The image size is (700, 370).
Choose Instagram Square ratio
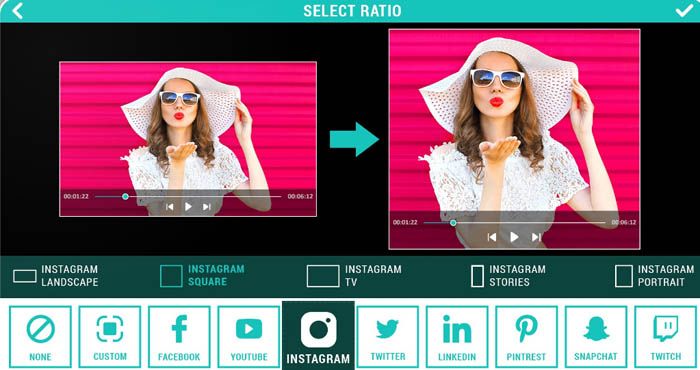coord(203,275)
